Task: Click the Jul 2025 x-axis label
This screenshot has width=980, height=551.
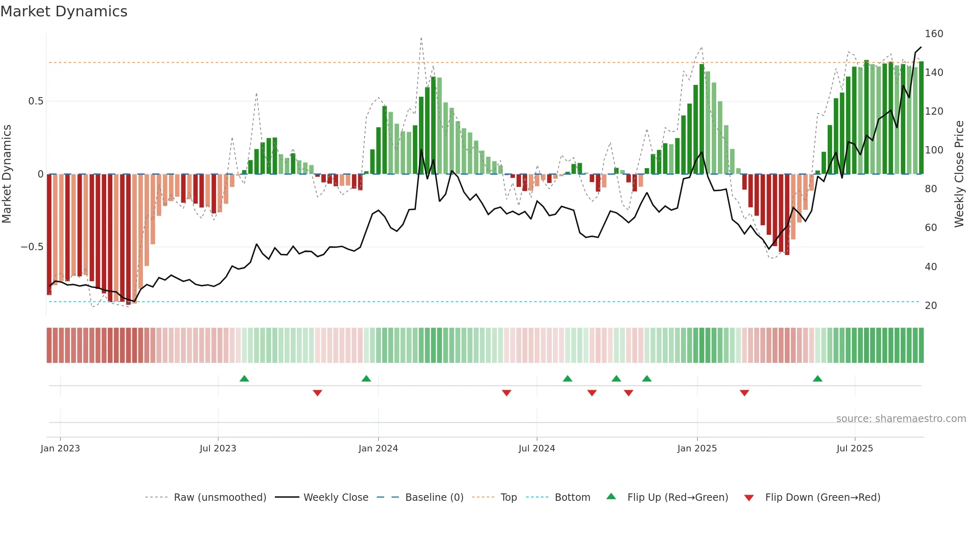Action: tap(855, 448)
